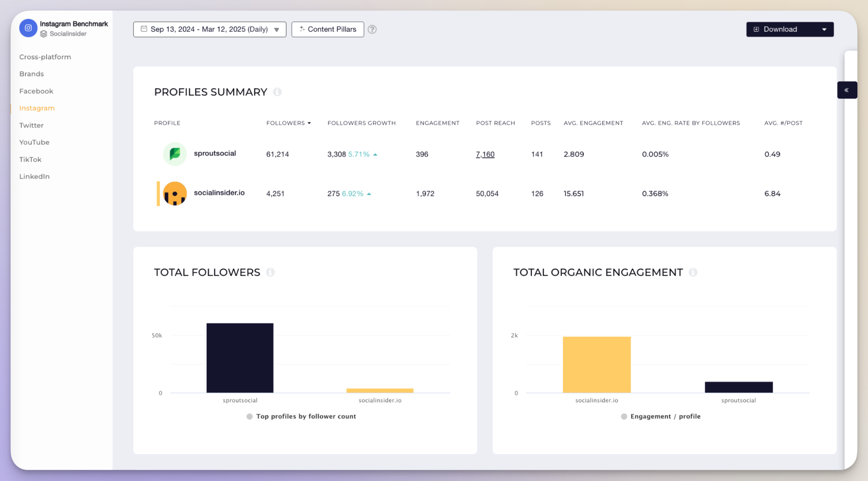Click Avg. Eng. Rate By Followers header
Screen dimensions: 868x481
click(x=691, y=123)
